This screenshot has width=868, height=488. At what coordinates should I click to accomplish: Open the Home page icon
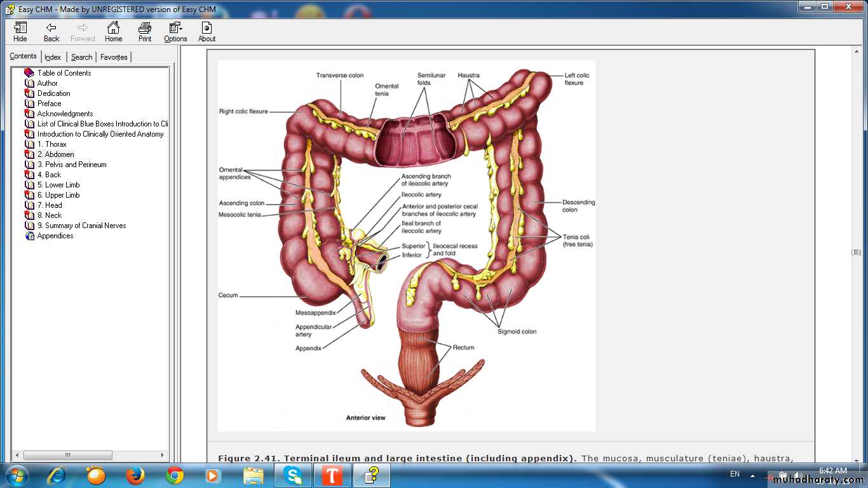(113, 32)
